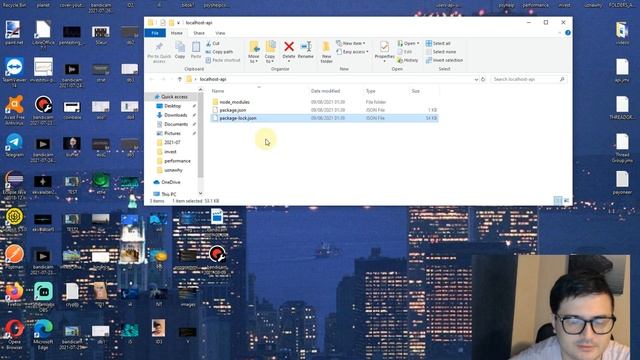Switch to the Share ribbon tab
This screenshot has width=640, height=360.
199,33
